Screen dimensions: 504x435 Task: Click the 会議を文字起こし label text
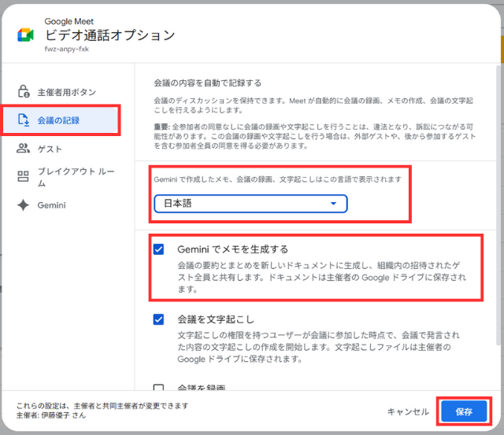pyautogui.click(x=216, y=319)
